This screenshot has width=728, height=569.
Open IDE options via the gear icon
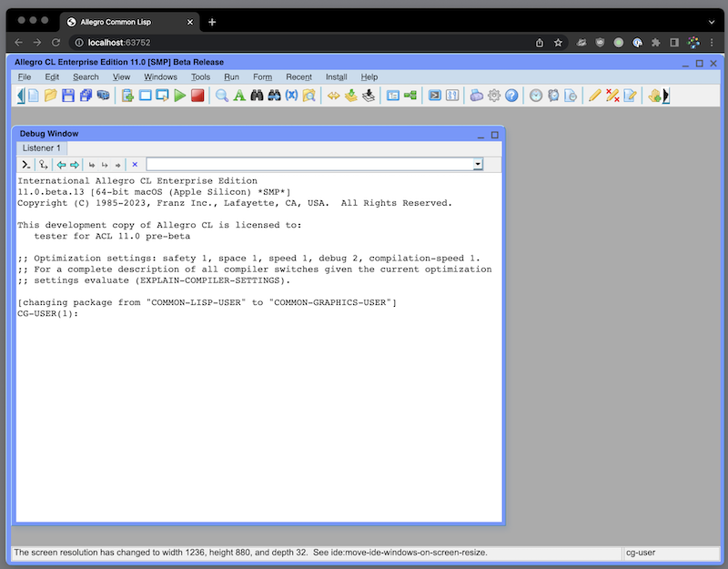(494, 95)
